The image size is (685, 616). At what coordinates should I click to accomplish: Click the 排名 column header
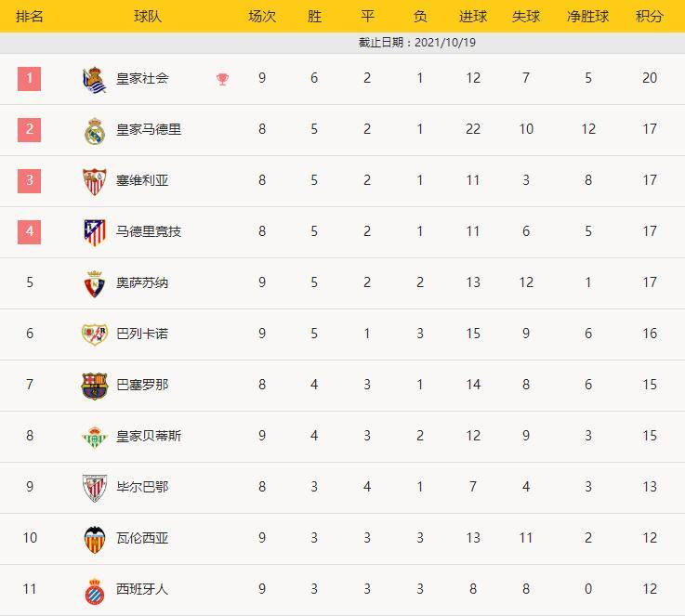tap(29, 17)
